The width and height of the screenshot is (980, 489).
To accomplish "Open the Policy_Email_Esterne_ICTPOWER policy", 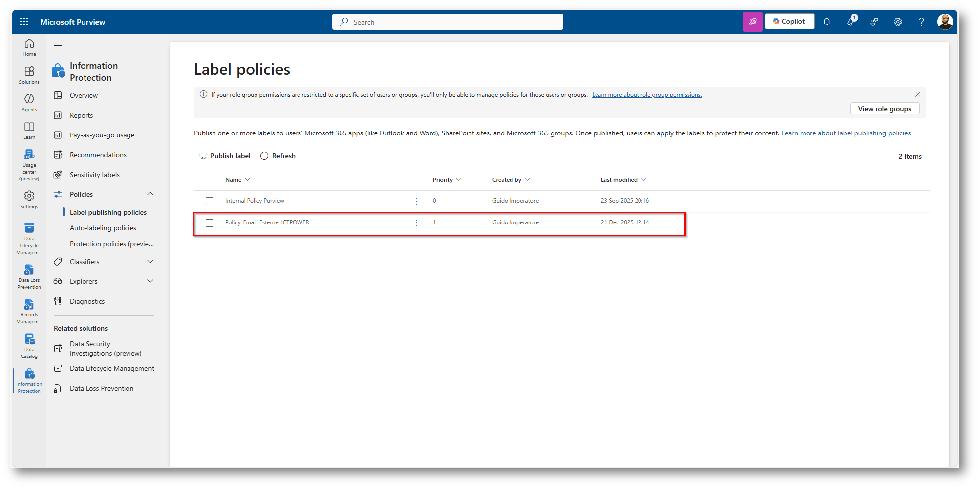I will [267, 222].
